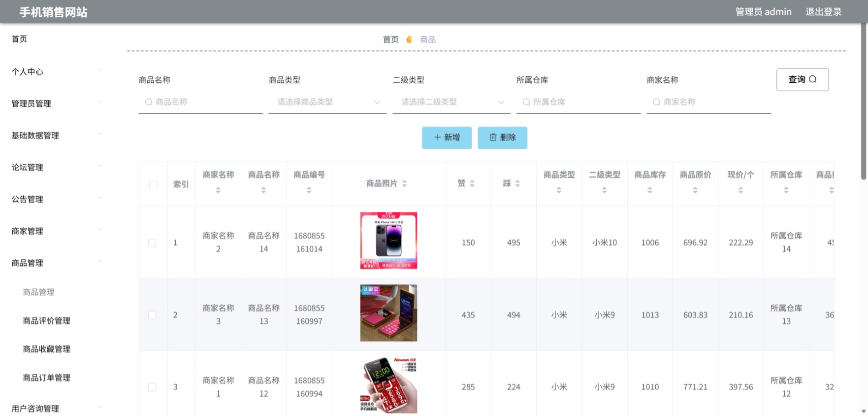Click original price 771.21 cell
The height and width of the screenshot is (416, 868).
[x=695, y=387]
